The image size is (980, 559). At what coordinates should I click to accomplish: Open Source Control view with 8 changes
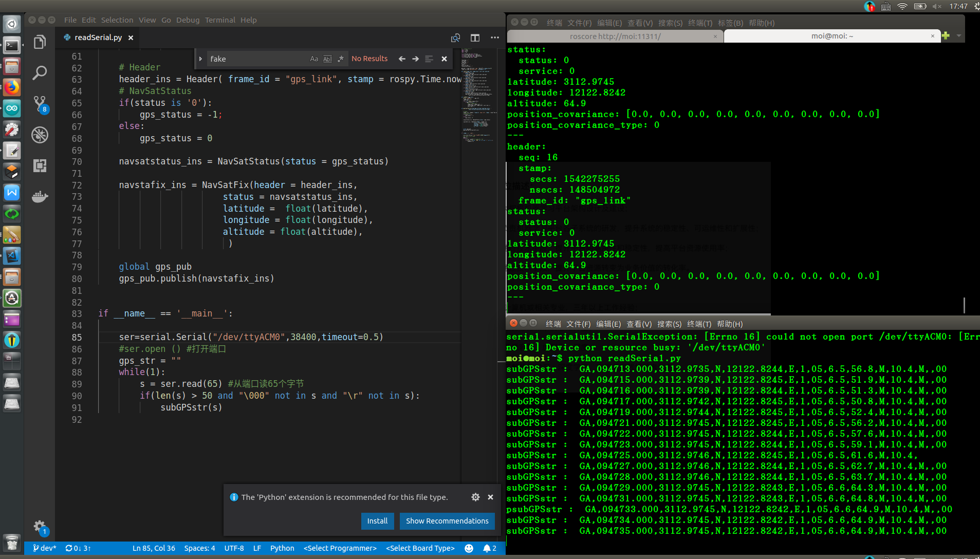[x=40, y=104]
